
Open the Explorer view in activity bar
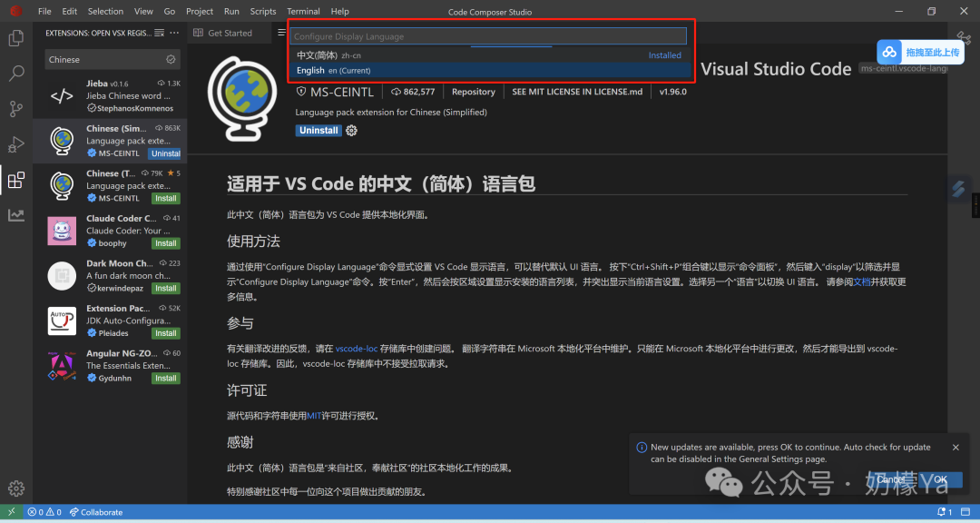pos(16,39)
